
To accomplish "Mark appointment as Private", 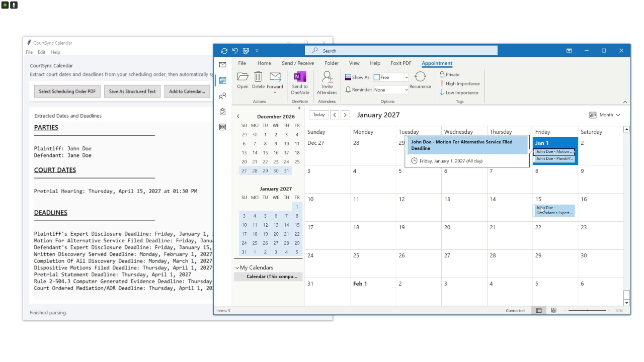I will pos(450,74).
